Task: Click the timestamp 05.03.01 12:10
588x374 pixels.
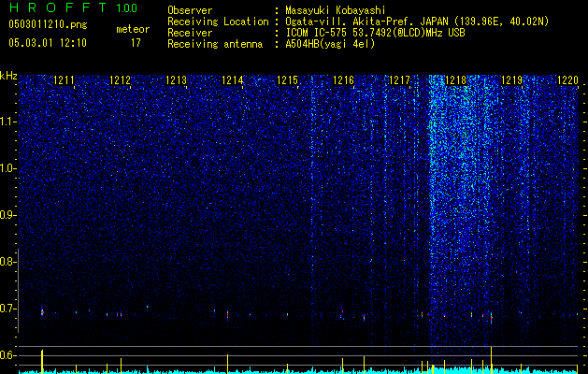Action: [48, 43]
